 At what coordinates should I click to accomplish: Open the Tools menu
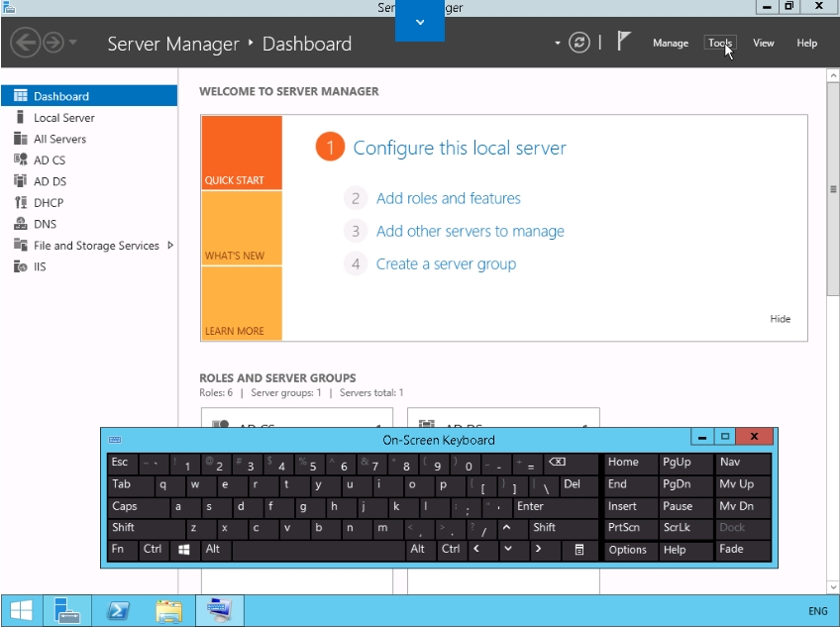pyautogui.click(x=720, y=43)
